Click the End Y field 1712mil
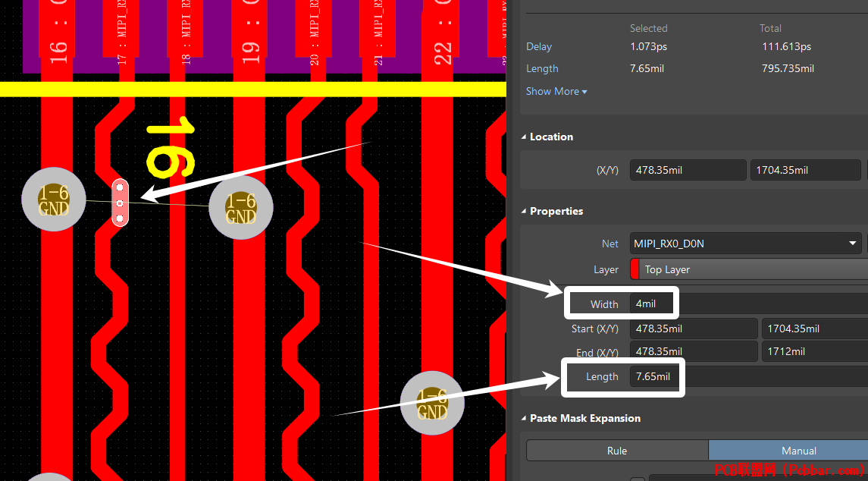Screen dimensions: 868x481 click(815, 351)
